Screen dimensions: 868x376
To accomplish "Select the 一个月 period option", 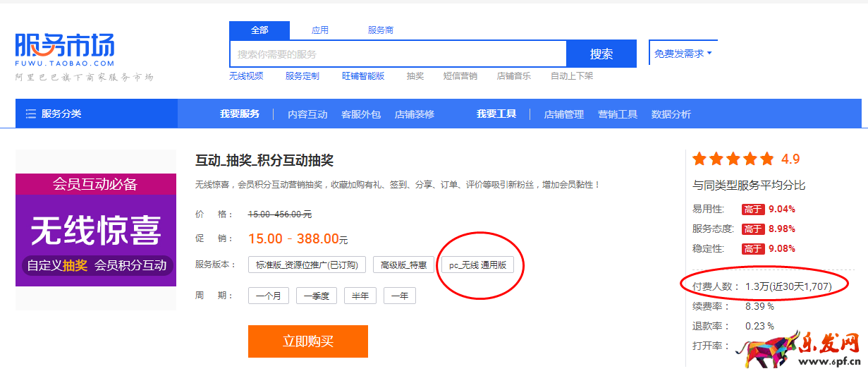I will point(268,296).
